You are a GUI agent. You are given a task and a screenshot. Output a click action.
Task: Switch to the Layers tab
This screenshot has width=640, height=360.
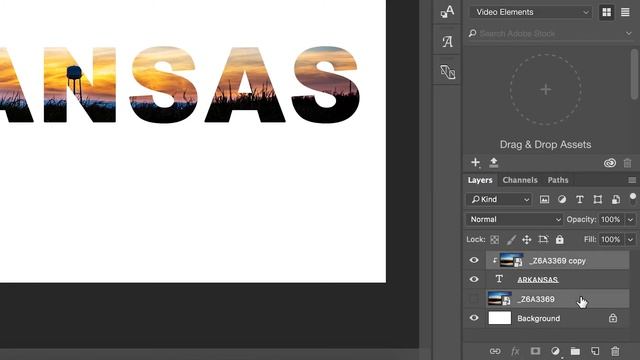(480, 180)
